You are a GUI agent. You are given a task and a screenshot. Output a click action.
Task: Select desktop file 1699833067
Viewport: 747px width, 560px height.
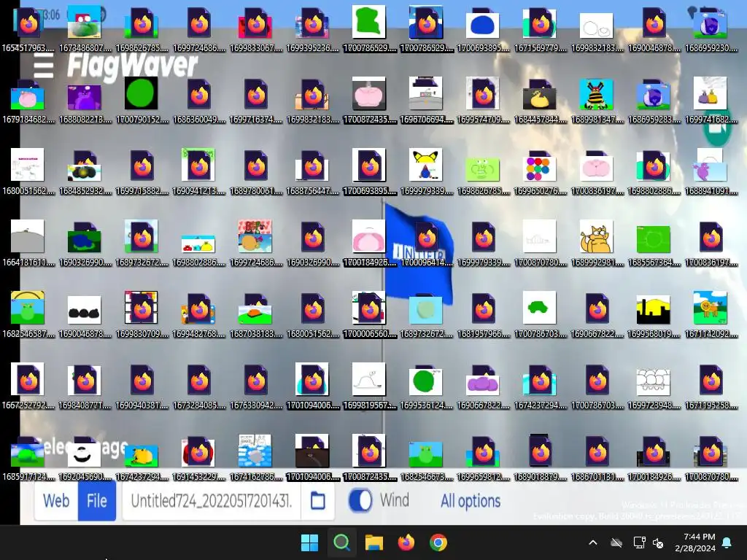tap(256, 28)
